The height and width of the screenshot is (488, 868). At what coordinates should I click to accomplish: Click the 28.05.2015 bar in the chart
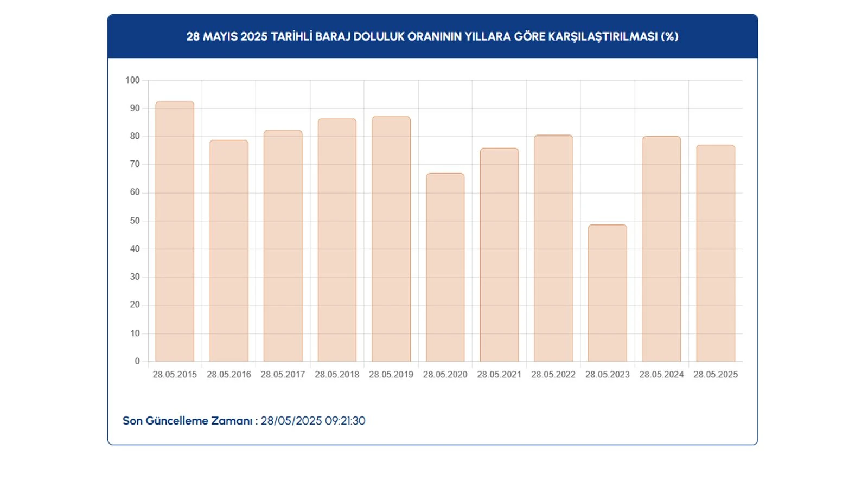coord(175,232)
